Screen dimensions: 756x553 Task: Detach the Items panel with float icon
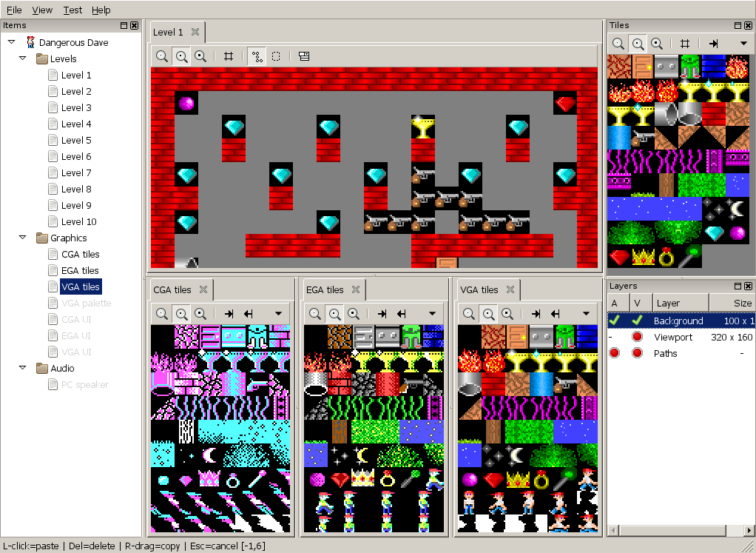pyautogui.click(x=124, y=26)
